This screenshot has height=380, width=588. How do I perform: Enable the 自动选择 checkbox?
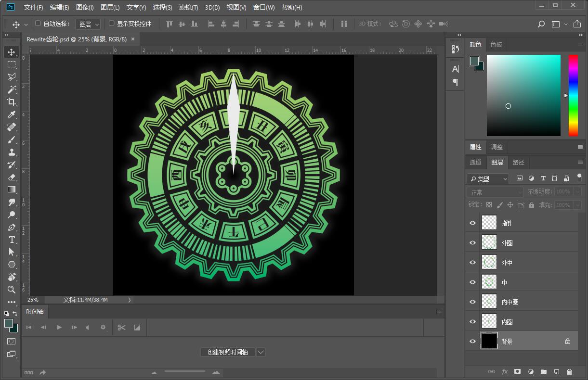pos(38,24)
